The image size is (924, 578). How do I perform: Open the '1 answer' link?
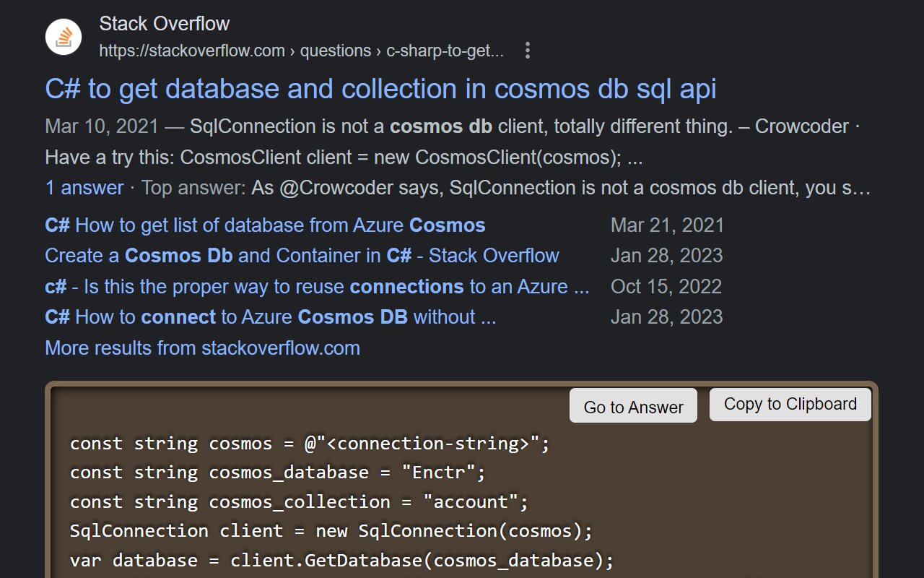pyautogui.click(x=84, y=188)
